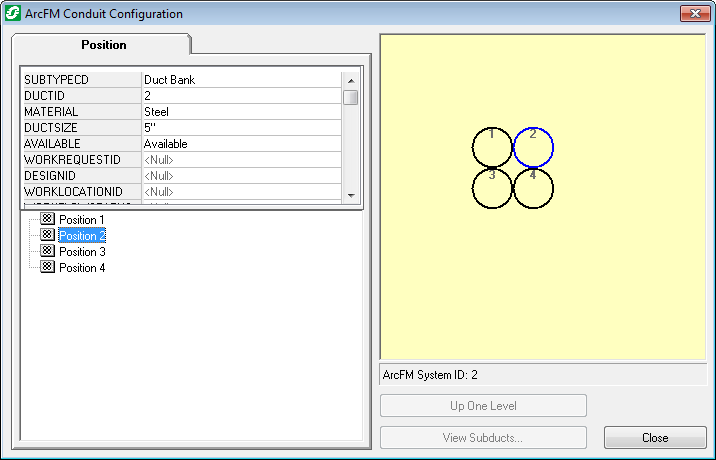
Task: Select the blue duct circle 2
Action: tap(533, 148)
